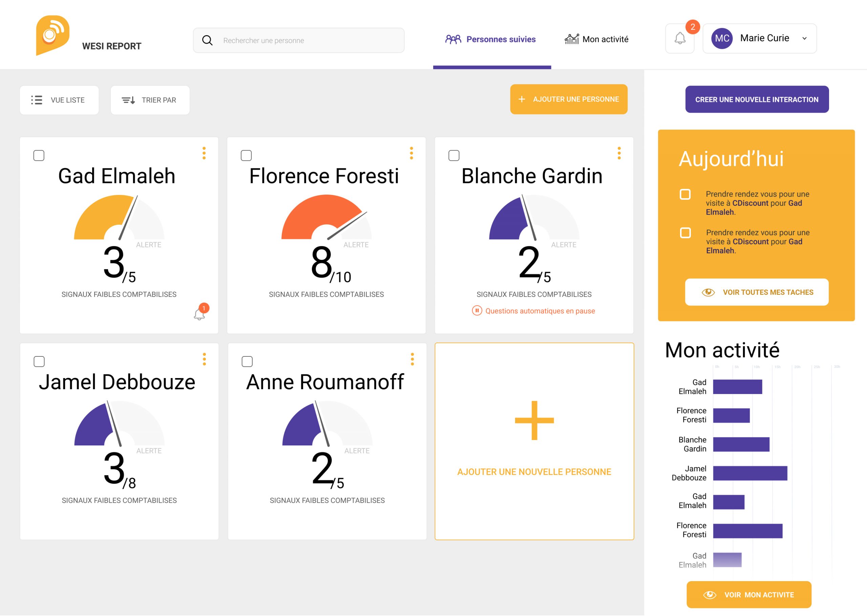The image size is (867, 616).
Task: Open options menu on Anne Roumanoff card
Action: [x=412, y=359]
